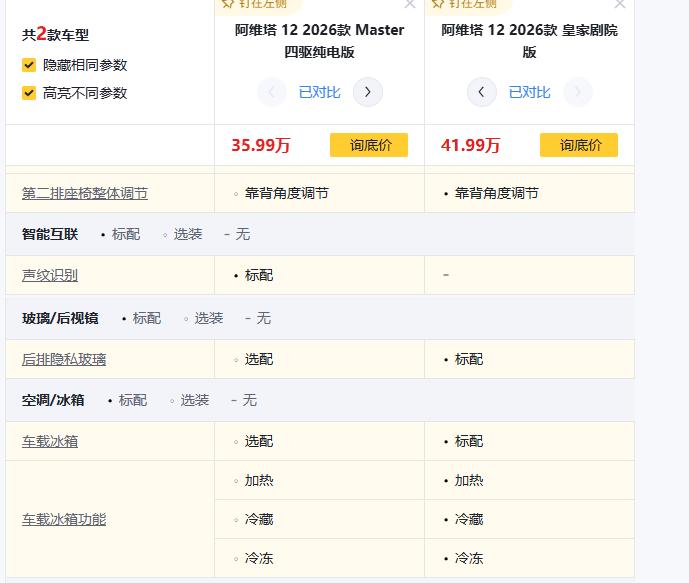The height and width of the screenshot is (583, 689).
Task: Select 冷藏 cell under 皇家剧院版
Action: 529,519
